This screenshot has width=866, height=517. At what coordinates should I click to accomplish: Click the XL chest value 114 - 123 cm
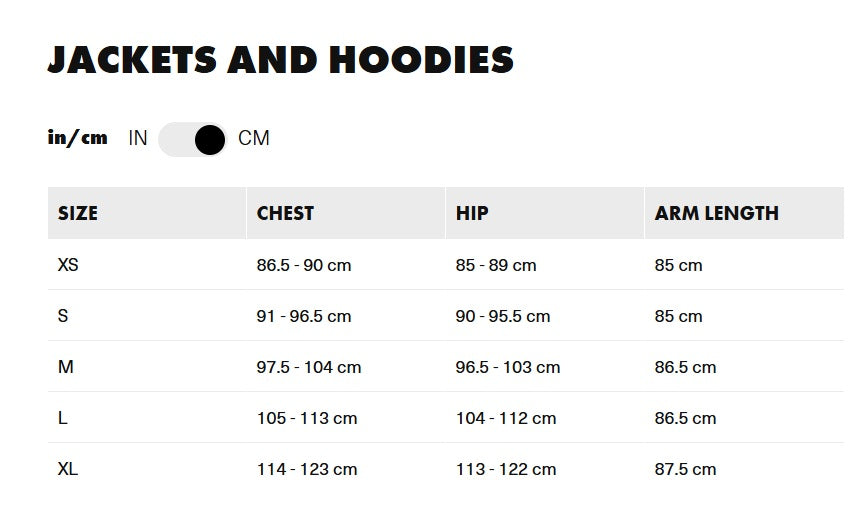click(x=307, y=469)
